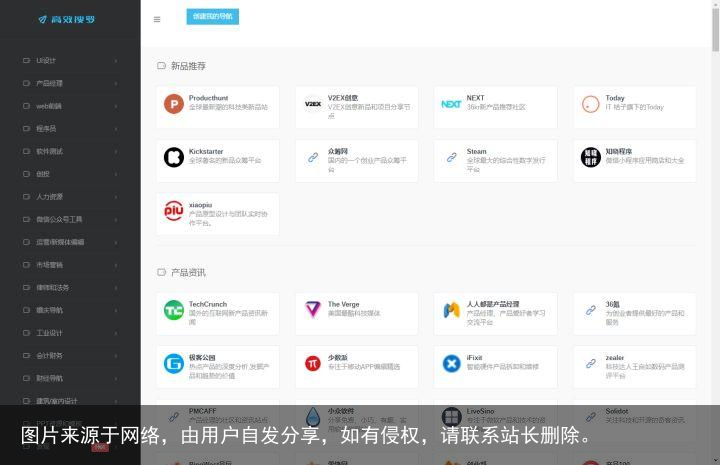
Task: Expand the UI设计 sidebar chevron
Action: tap(116, 61)
